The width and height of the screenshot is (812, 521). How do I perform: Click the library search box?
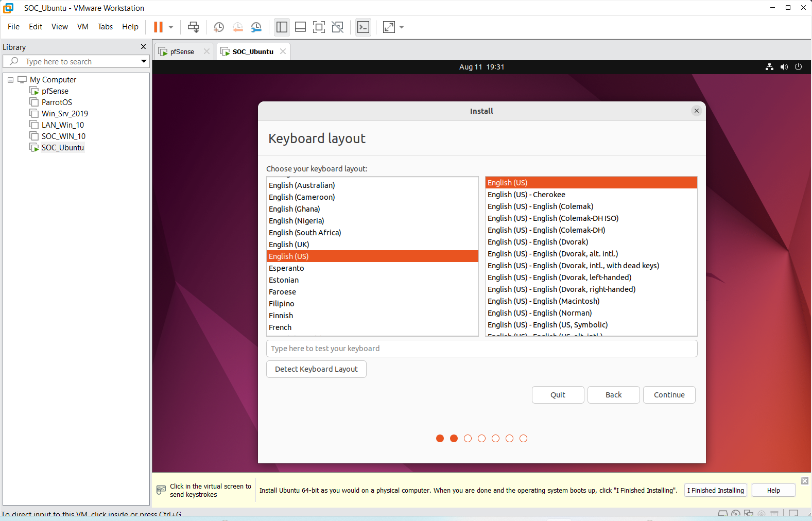(77, 61)
